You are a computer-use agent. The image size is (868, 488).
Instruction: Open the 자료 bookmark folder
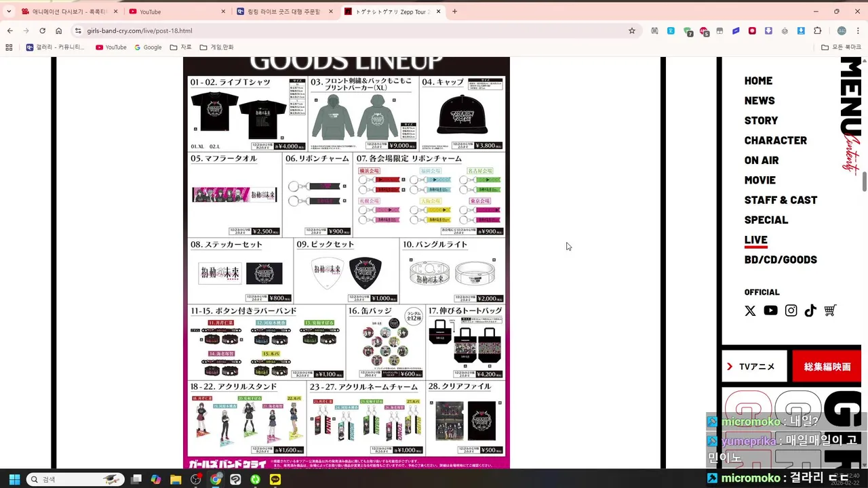tap(180, 47)
